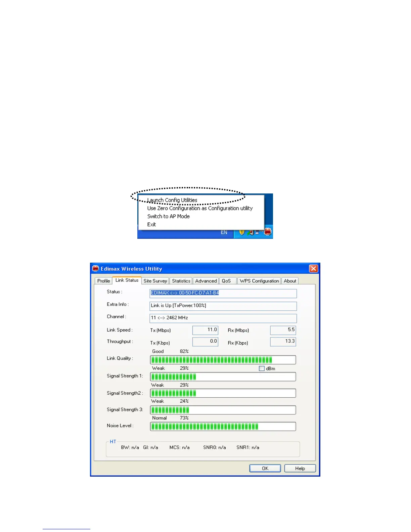This screenshot has width=411, height=532.
Task: Click the Edimax Wireless Utility title text
Action: 131,269
